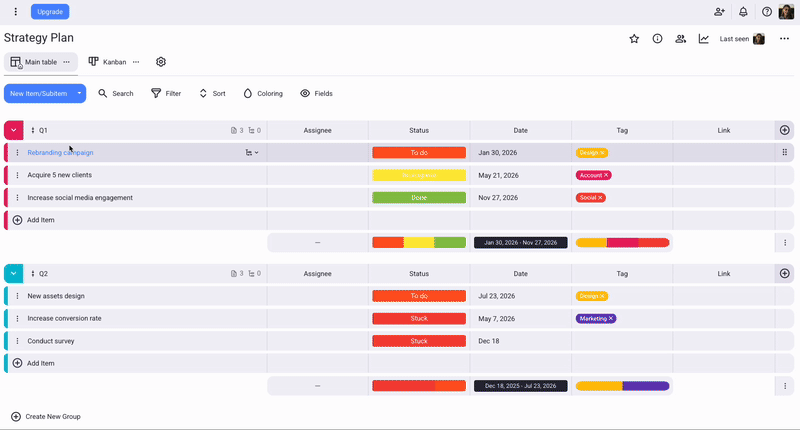
Task: Star the Strategy Plan board as favorite
Action: click(x=634, y=39)
